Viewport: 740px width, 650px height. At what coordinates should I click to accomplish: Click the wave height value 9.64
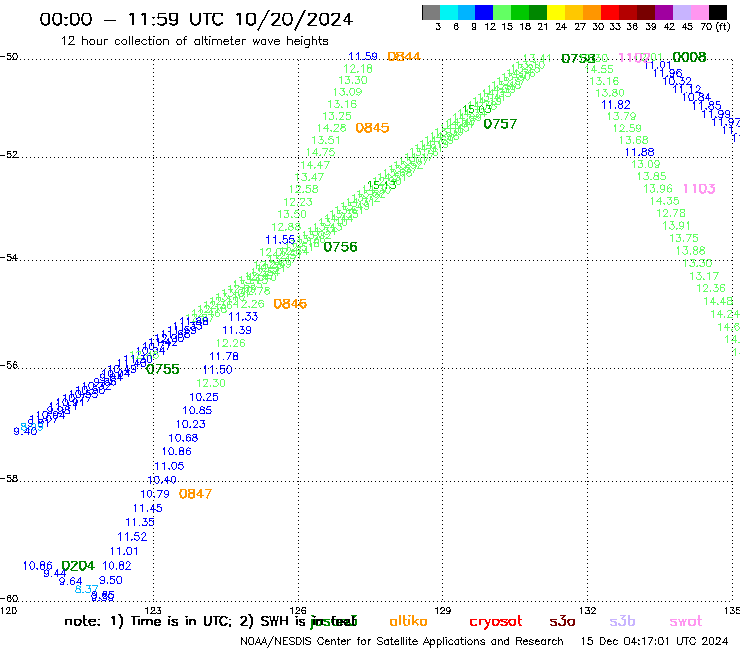pyautogui.click(x=70, y=581)
